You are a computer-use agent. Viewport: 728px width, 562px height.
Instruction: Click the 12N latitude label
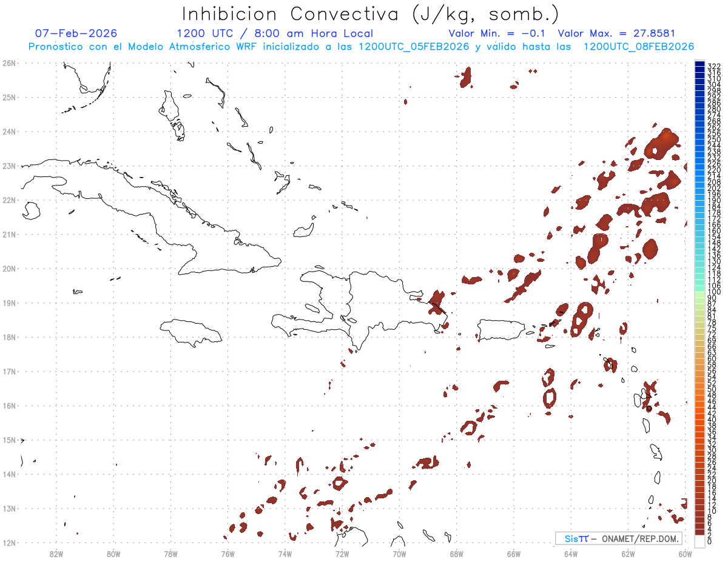pos(9,543)
